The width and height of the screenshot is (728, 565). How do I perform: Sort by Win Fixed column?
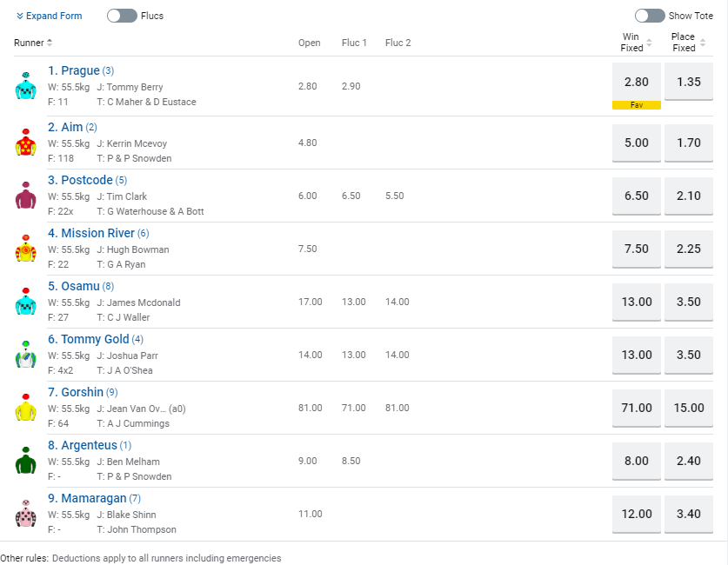pyautogui.click(x=636, y=43)
